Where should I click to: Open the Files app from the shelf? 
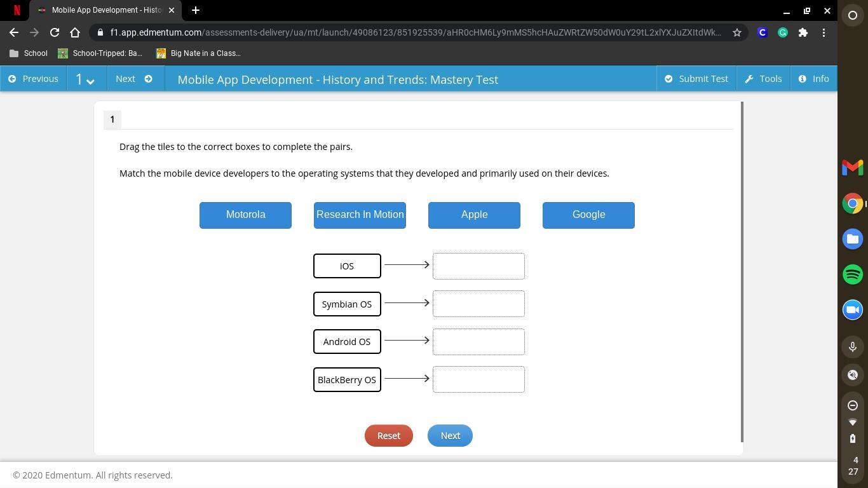[853, 239]
